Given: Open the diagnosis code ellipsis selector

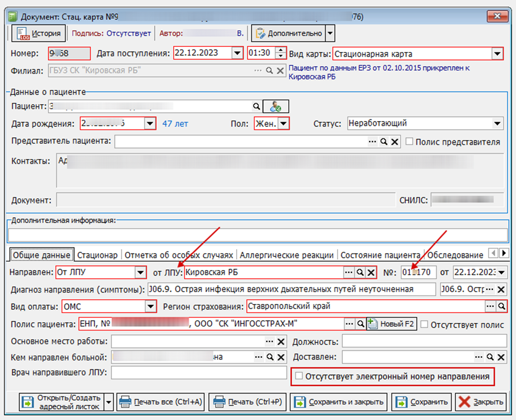Looking at the screenshot, I should (x=489, y=289).
